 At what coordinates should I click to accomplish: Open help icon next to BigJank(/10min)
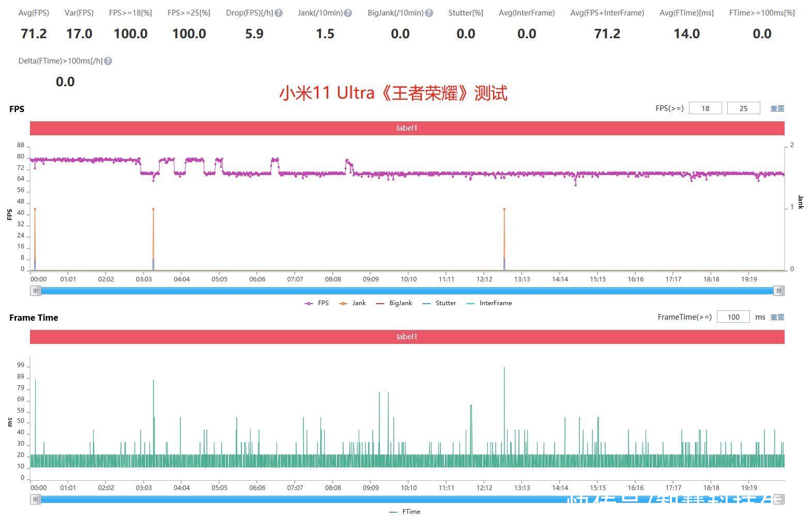429,13
